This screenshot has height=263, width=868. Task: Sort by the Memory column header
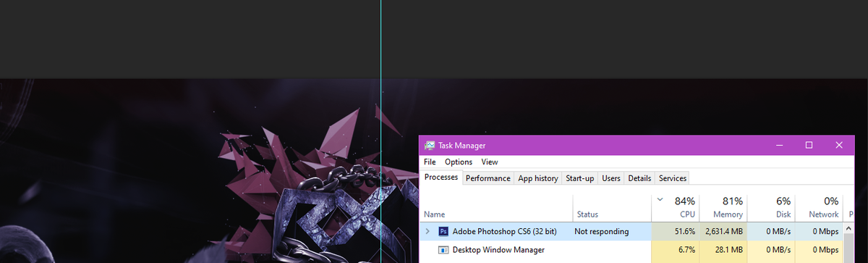[x=723, y=207]
